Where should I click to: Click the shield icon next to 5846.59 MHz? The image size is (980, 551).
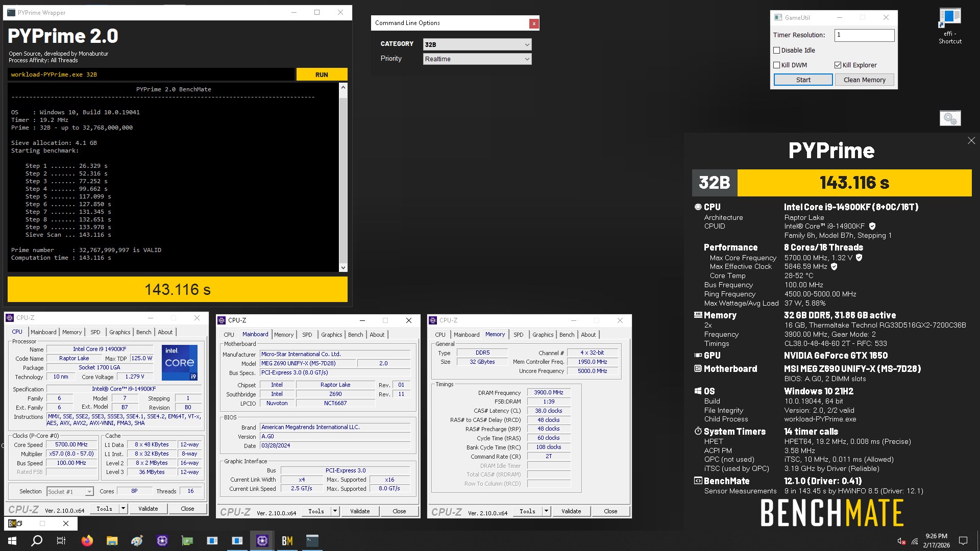834,266
